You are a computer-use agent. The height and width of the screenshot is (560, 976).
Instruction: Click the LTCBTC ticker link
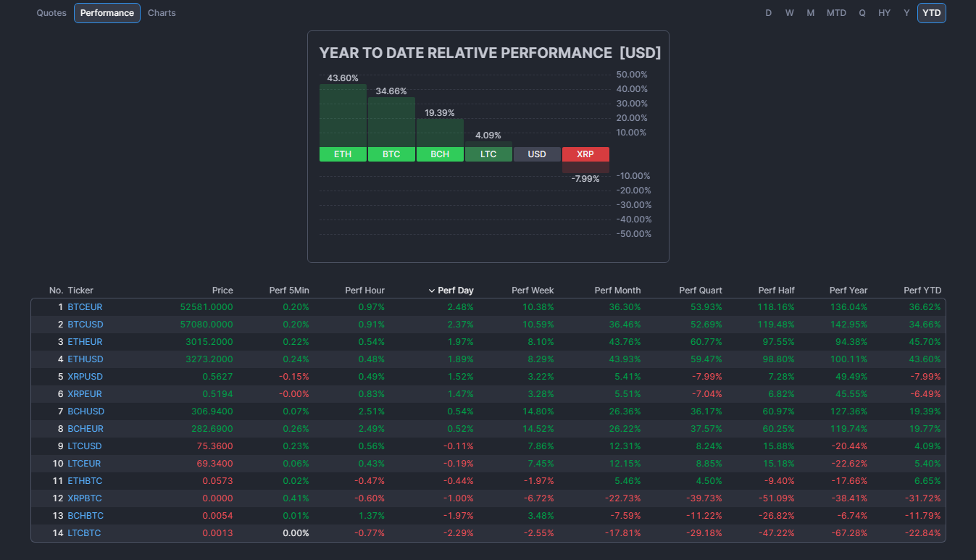pos(84,533)
